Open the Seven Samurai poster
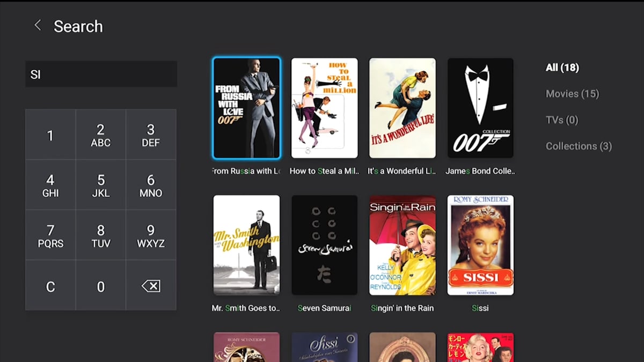The width and height of the screenshot is (644, 362). click(324, 245)
